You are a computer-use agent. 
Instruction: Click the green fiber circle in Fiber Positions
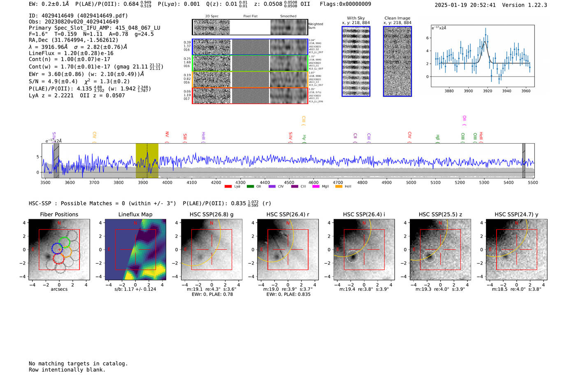(x=64, y=242)
